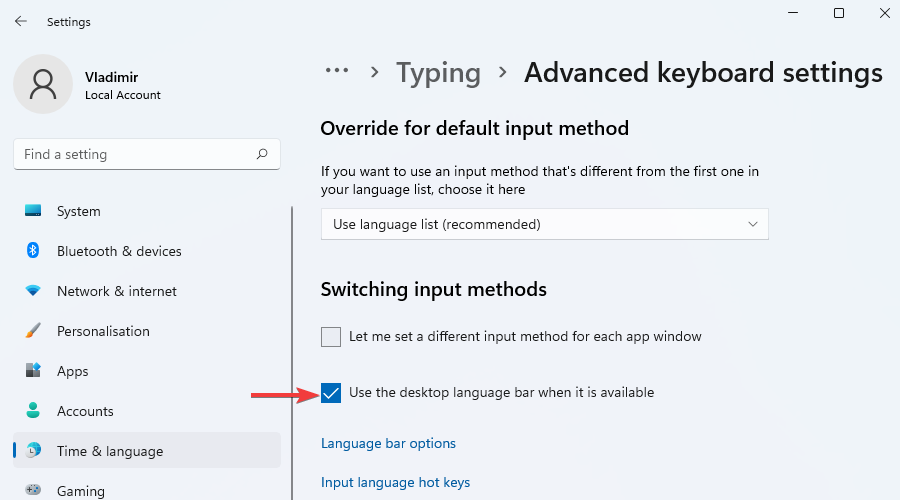Open Language bar options link
The width and height of the screenshot is (900, 500).
click(x=388, y=443)
